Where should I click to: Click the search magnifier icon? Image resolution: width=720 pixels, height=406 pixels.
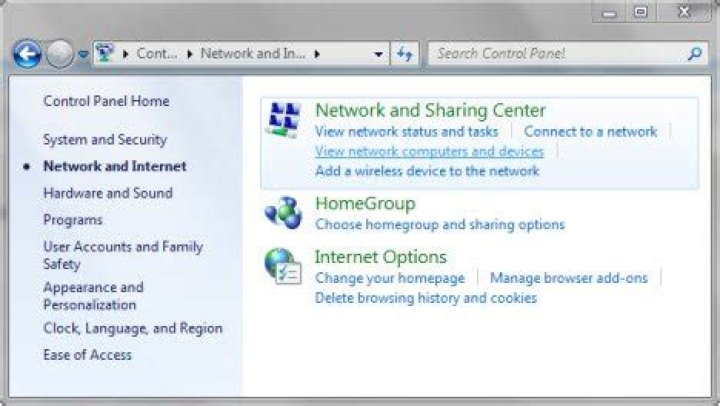[x=695, y=54]
